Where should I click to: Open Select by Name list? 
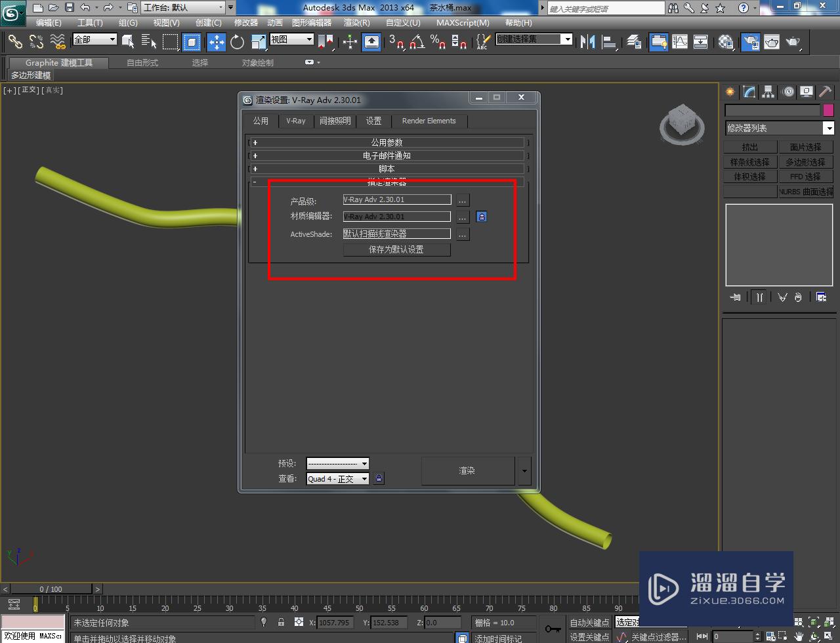pos(149,42)
